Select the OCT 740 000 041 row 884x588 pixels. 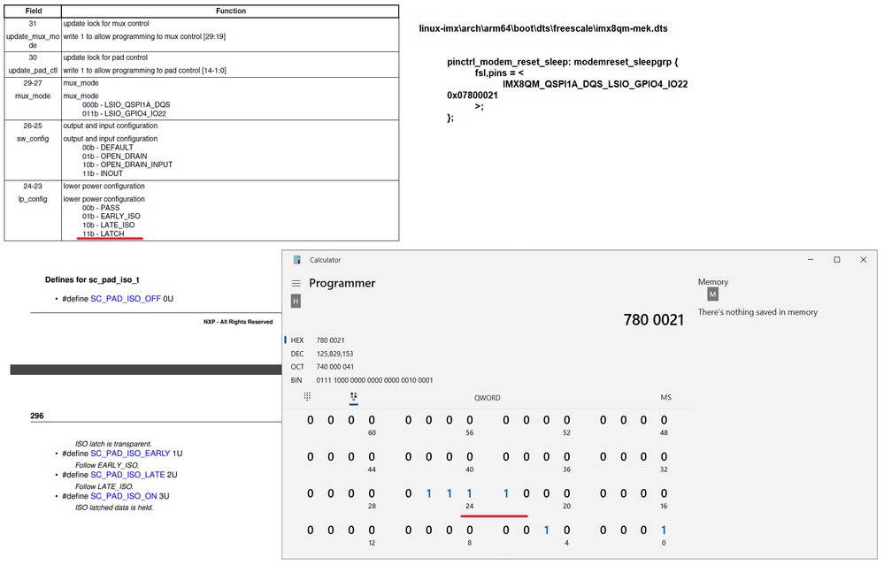[x=322, y=367]
